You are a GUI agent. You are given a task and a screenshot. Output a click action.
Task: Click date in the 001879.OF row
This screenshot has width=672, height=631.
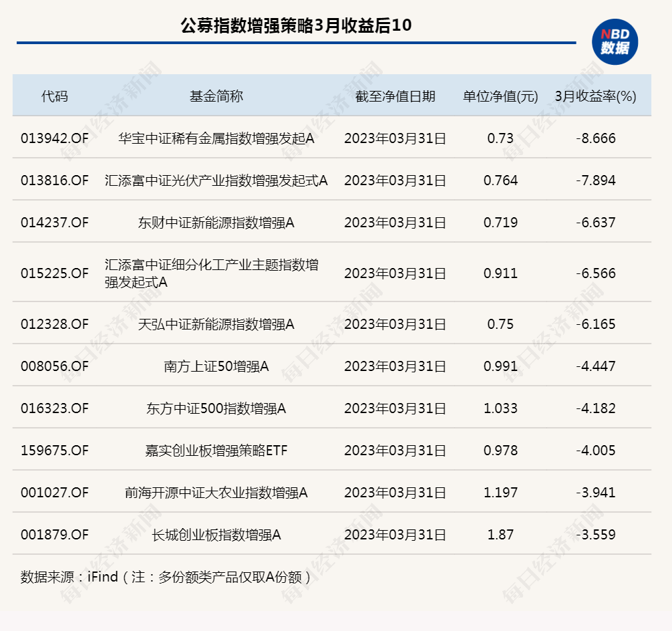click(395, 534)
